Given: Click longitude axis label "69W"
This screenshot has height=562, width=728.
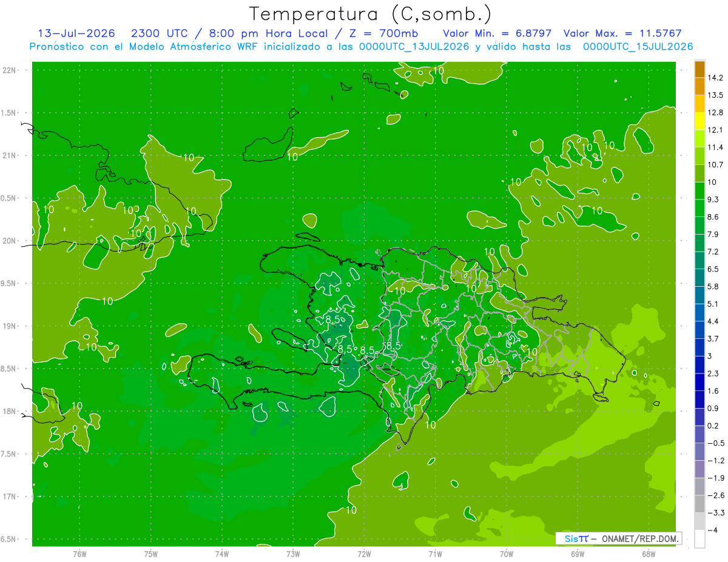Looking at the screenshot, I should pyautogui.click(x=577, y=554).
